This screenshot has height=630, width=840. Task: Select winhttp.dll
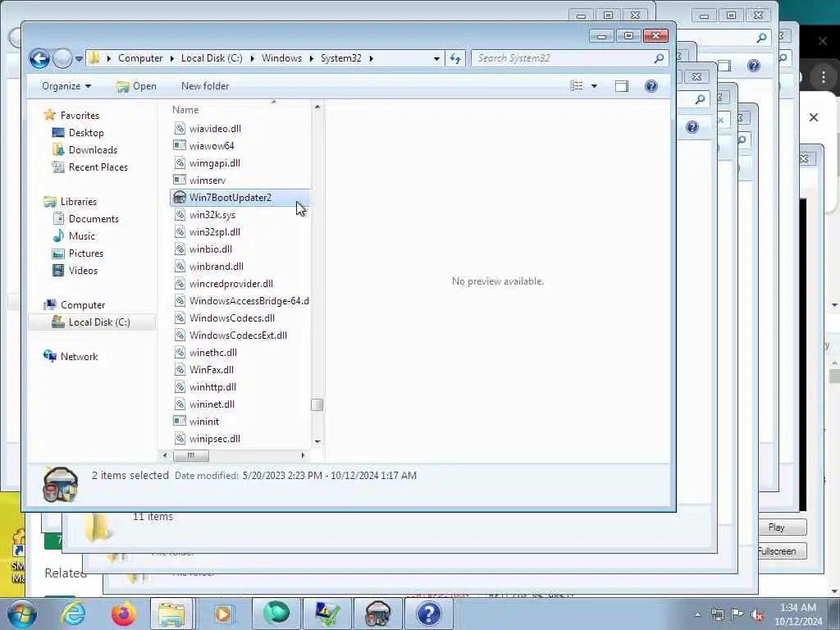click(212, 387)
